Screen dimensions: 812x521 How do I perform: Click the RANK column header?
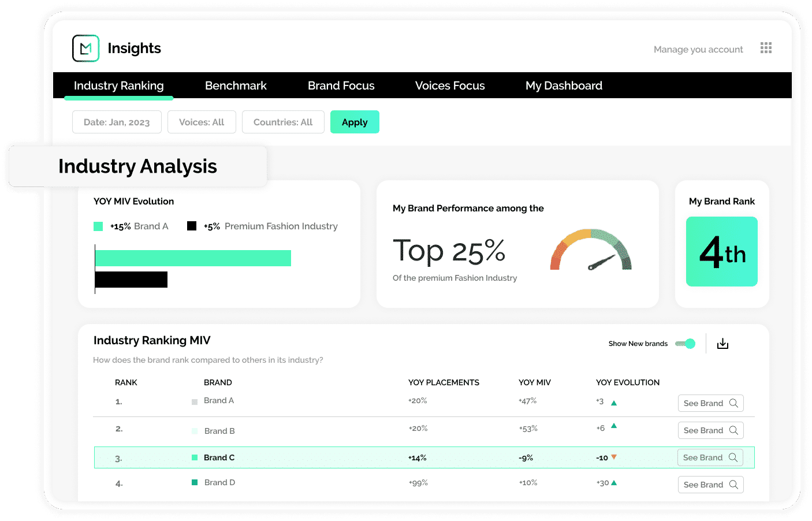point(126,382)
